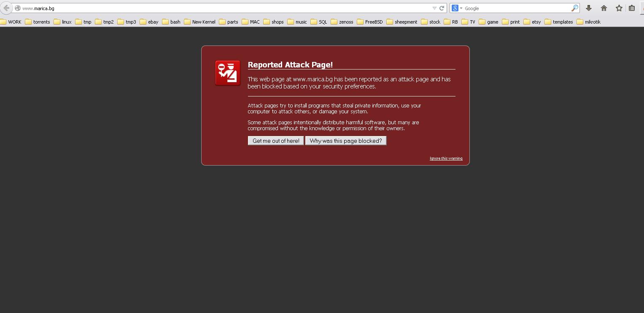This screenshot has width=644, height=313.
Task: Follow the 'Ignore this warning' link
Action: pos(446,158)
